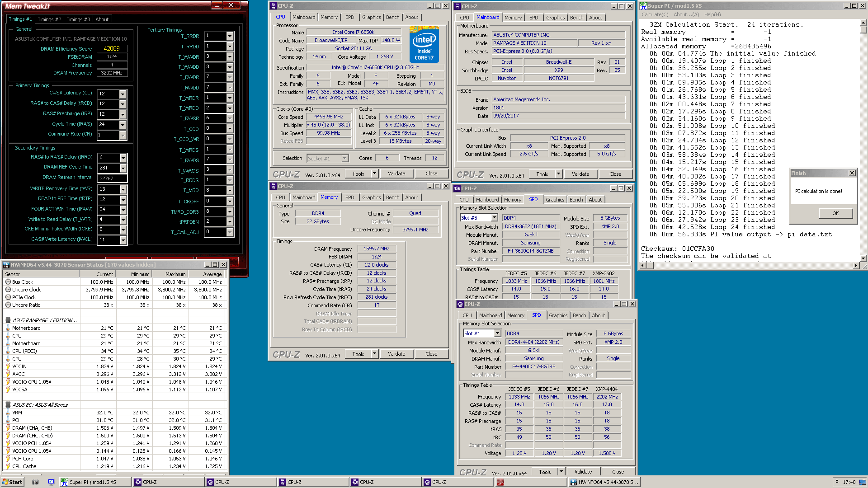Click the lightning bolt icon beside VCCIN
Image resolution: width=868 pixels, height=488 pixels.
coord(8,366)
